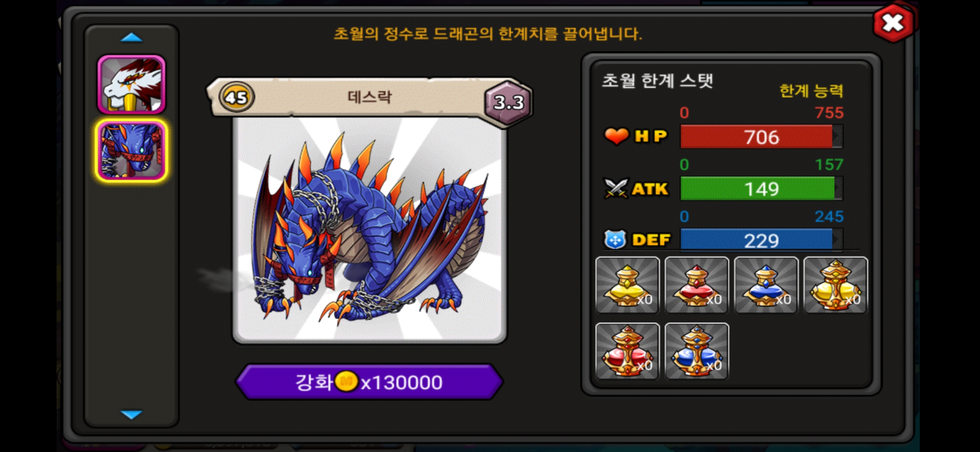980x452 pixels.
Task: Select the small yellow essence potion
Action: [627, 285]
